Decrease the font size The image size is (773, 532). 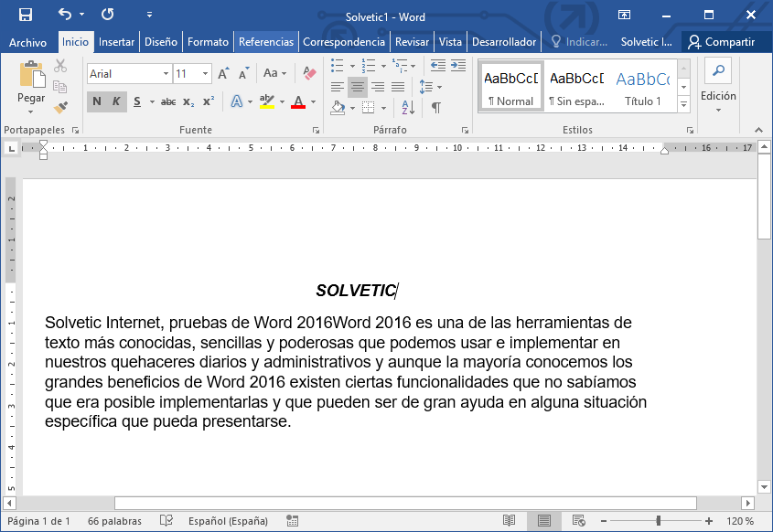coord(243,74)
